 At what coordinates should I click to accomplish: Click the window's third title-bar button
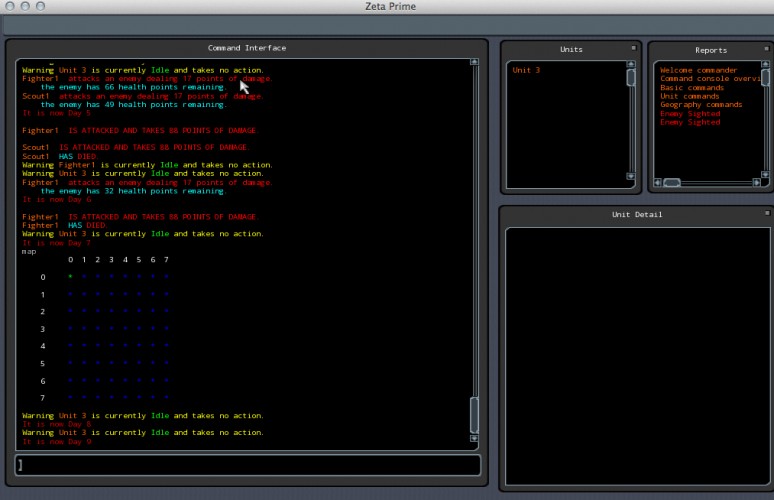(40, 6)
